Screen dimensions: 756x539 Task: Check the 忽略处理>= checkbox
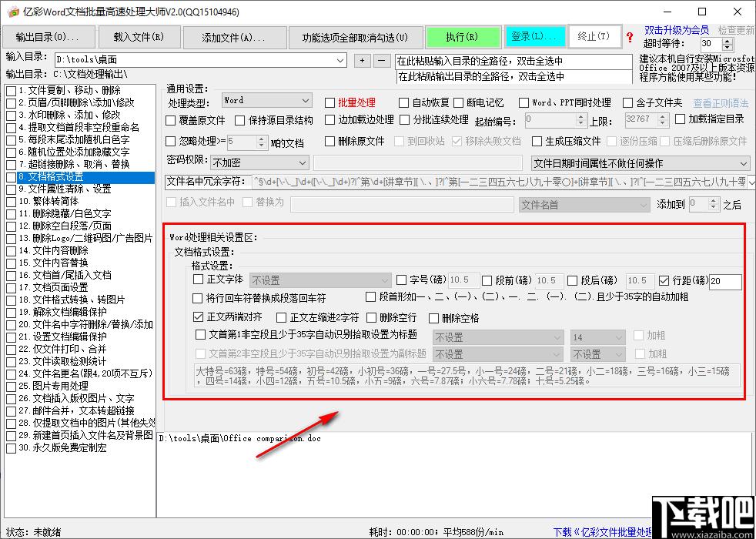point(170,141)
